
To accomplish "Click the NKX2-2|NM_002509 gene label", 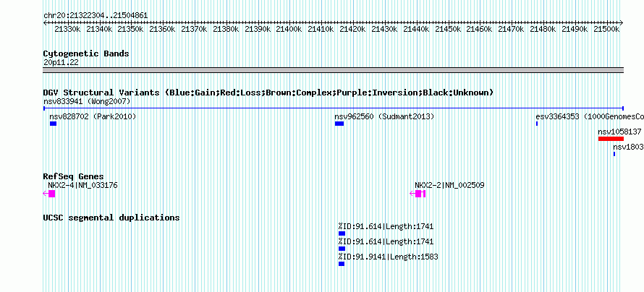I will (449, 185).
